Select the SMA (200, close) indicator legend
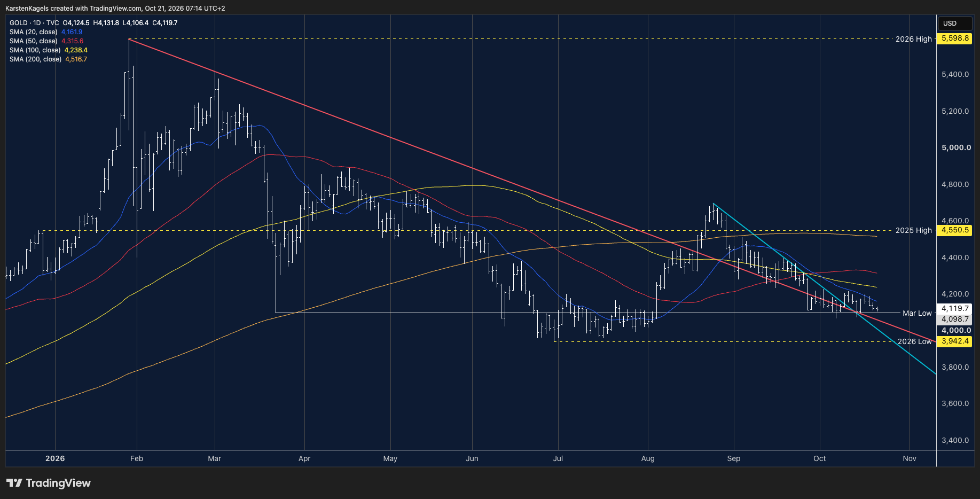This screenshot has height=499, width=980. 35,59
